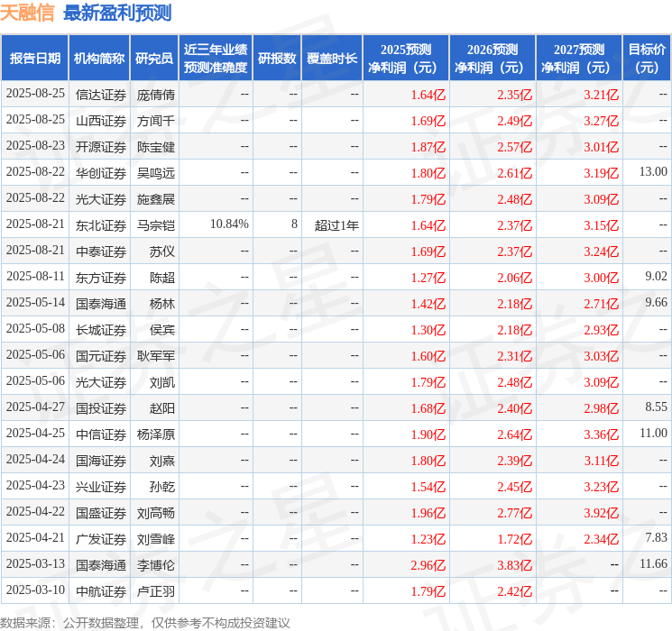Click the 10.84% accuracy value
Screen dimensions: 672x631
[x=229, y=224]
